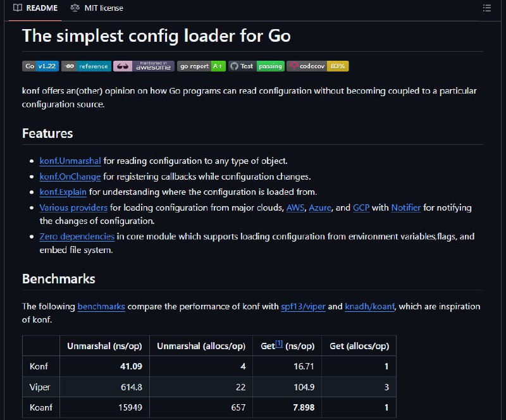Open the spf13/viper link

pos(303,306)
